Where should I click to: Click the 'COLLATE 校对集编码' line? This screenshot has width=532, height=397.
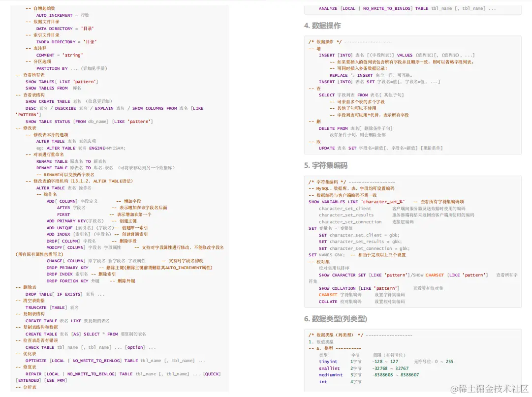pyautogui.click(x=362, y=302)
